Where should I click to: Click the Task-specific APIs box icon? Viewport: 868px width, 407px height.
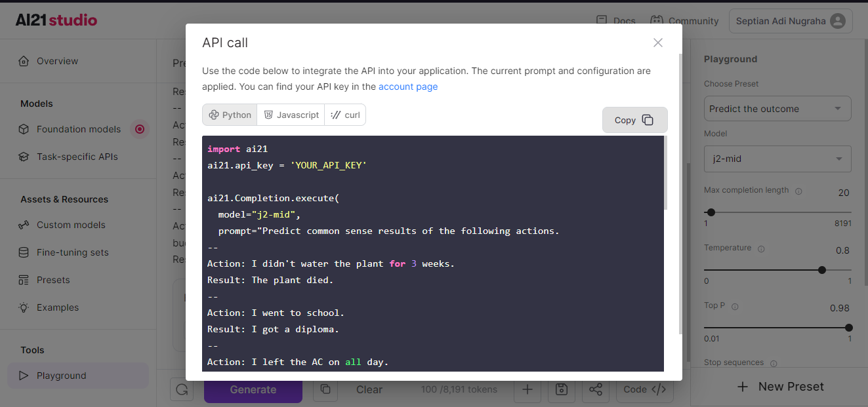[24, 157]
